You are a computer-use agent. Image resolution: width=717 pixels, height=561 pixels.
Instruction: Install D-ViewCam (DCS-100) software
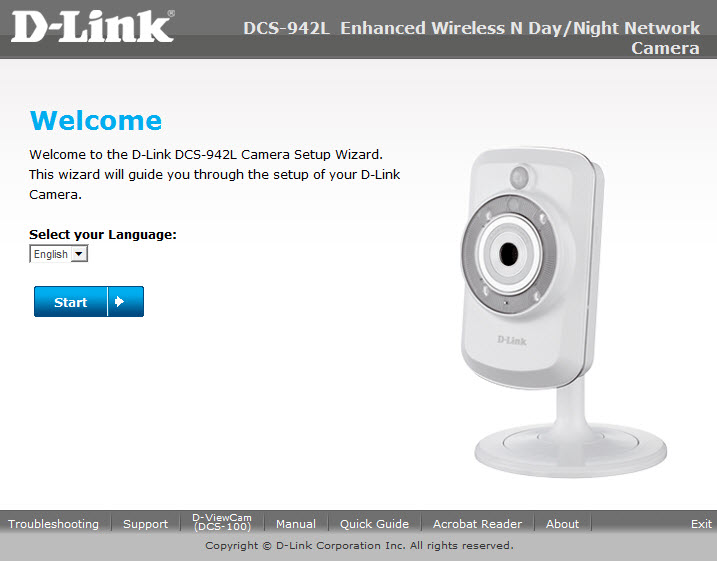coord(222,522)
